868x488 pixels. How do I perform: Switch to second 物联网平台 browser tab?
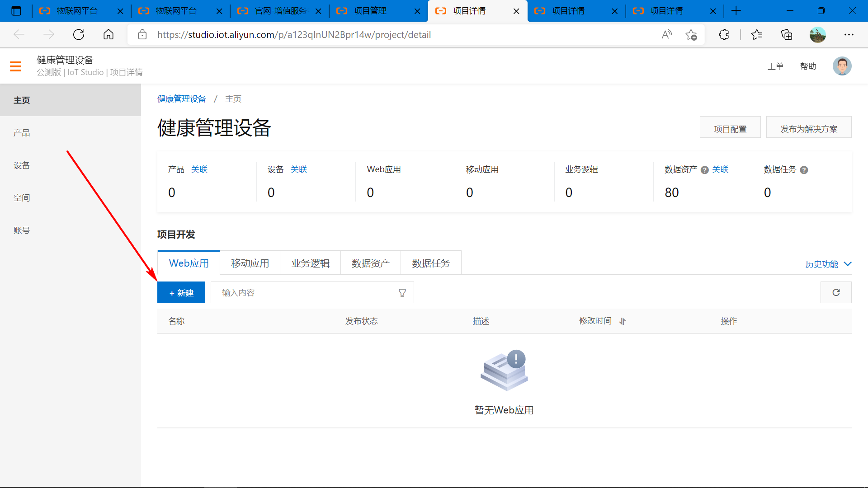click(181, 11)
